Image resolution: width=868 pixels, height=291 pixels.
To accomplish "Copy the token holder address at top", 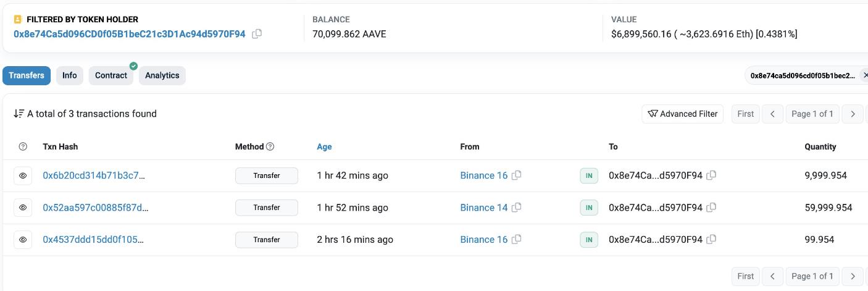I will pyautogui.click(x=257, y=34).
